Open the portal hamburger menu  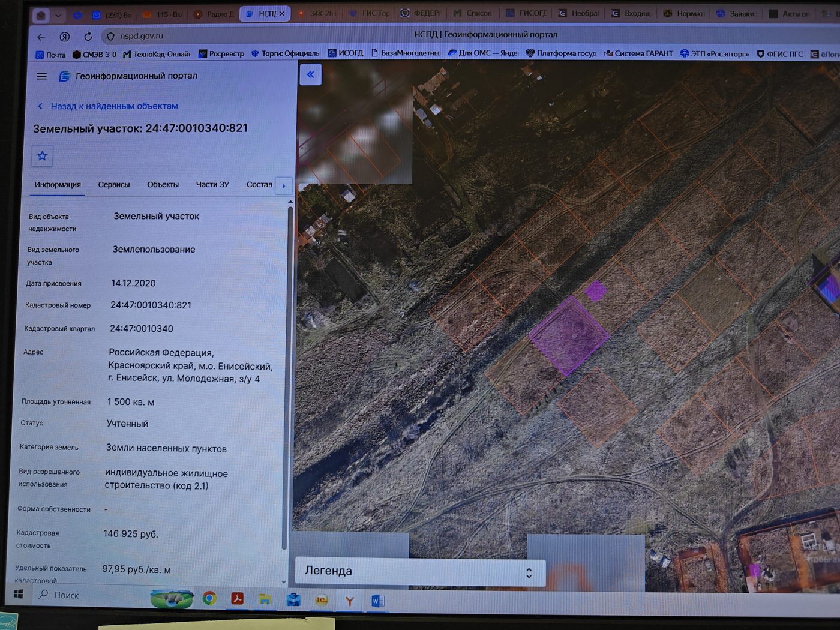point(41,76)
